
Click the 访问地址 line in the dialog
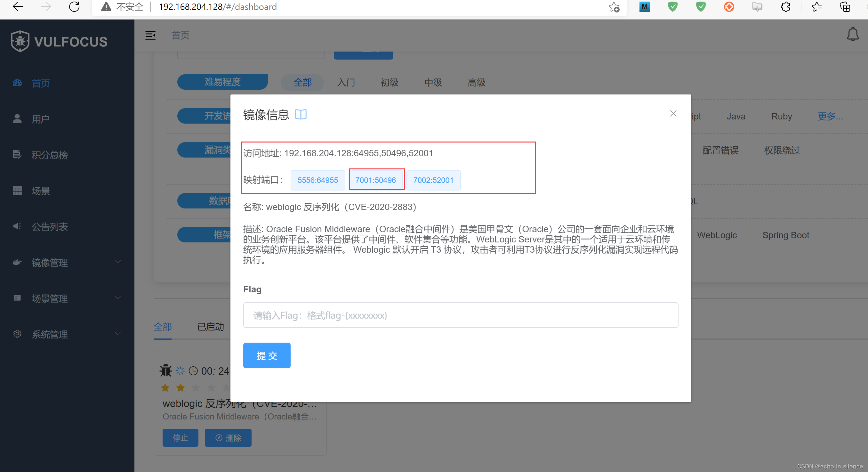tap(338, 153)
